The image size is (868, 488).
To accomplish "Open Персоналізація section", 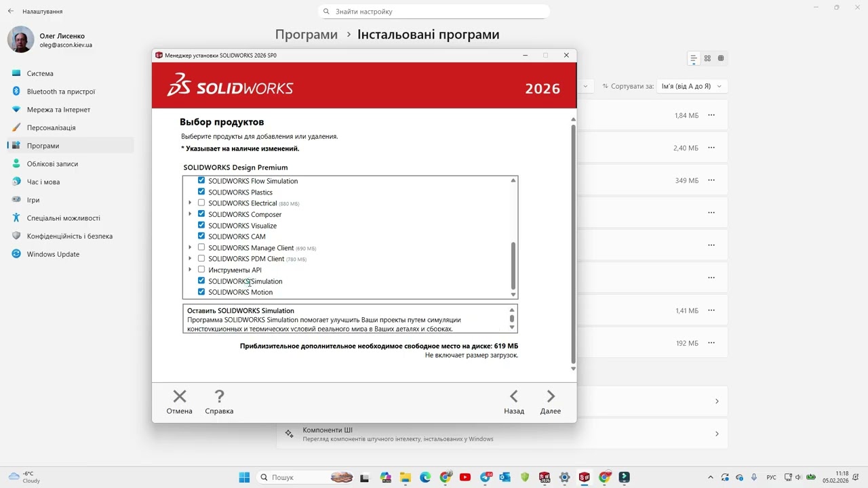I will click(70, 127).
